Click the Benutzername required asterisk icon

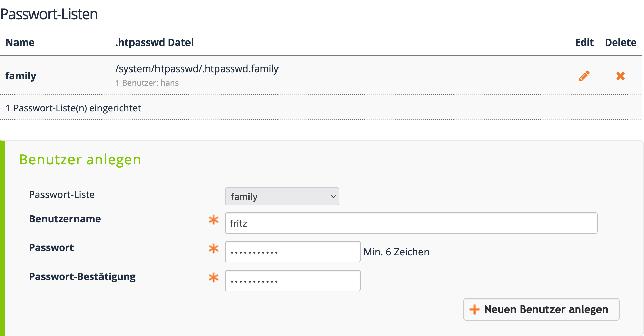tap(214, 220)
